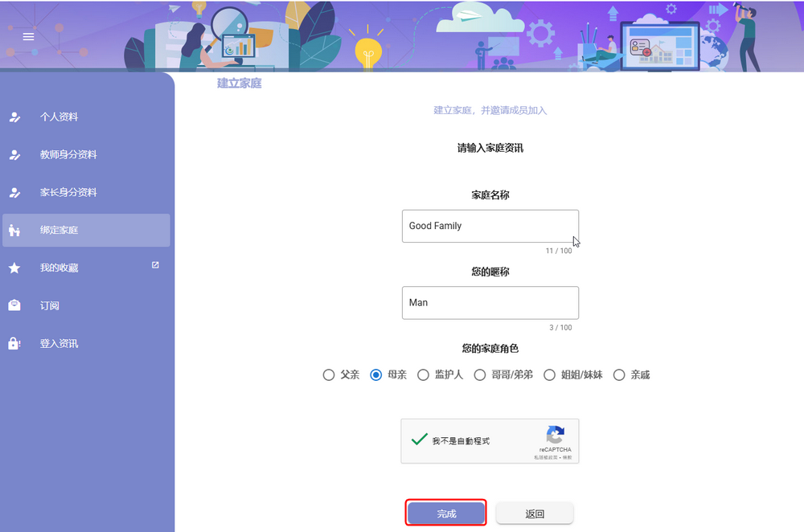The width and height of the screenshot is (804, 532).
Task: Toggle the reCAPTCHA 我不是自動程式 checkbox
Action: [419, 440]
